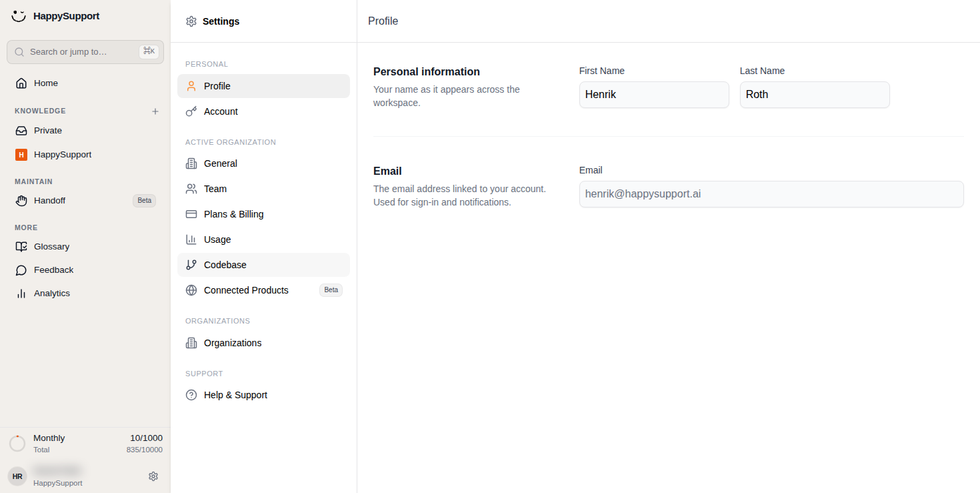The height and width of the screenshot is (493, 980).
Task: Select Profile settings tab
Action: click(263, 86)
